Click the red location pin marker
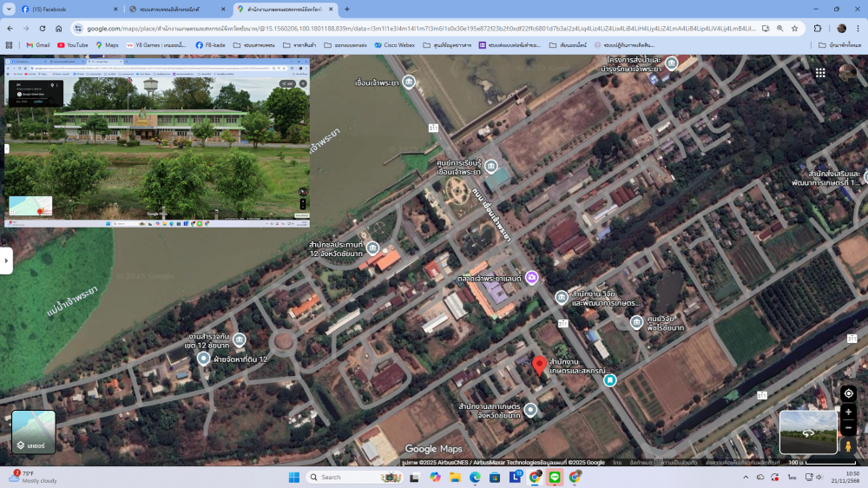This screenshot has height=488, width=868. coord(539,365)
